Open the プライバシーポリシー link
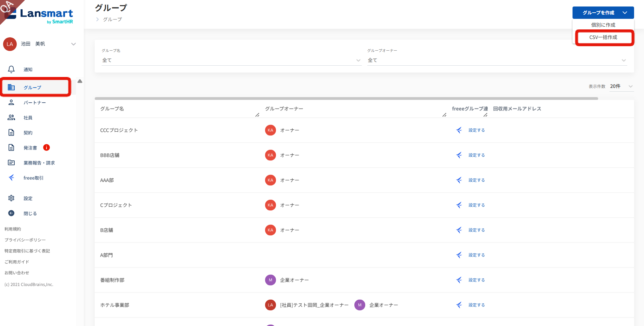 click(x=25, y=240)
